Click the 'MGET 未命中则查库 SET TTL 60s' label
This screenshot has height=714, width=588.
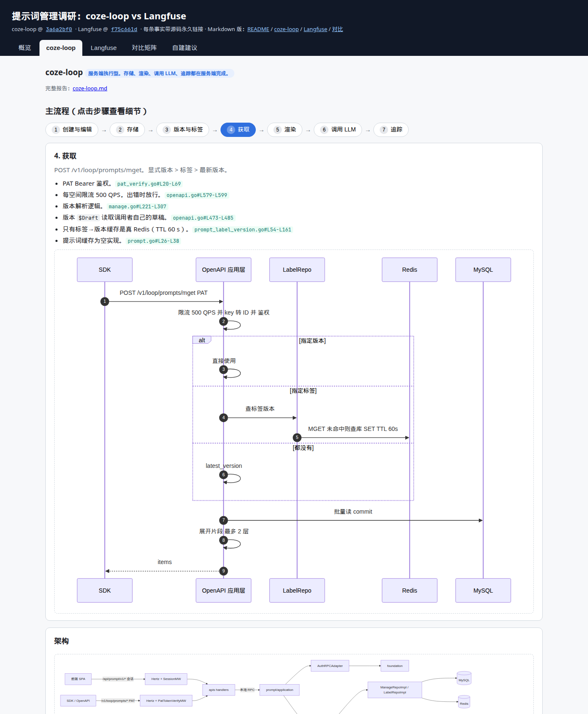[x=353, y=429]
